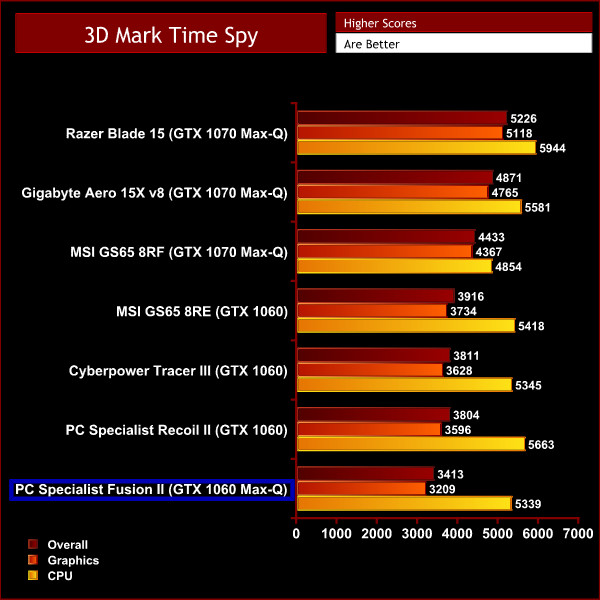Click the value 4367 graphics score
The width and height of the screenshot is (600, 600).
pos(489,252)
